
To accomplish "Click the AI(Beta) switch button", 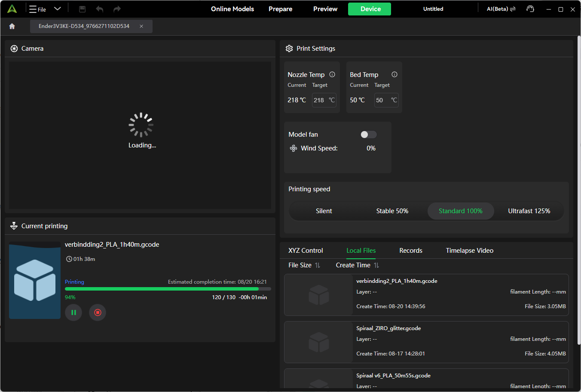I will click(x=501, y=9).
